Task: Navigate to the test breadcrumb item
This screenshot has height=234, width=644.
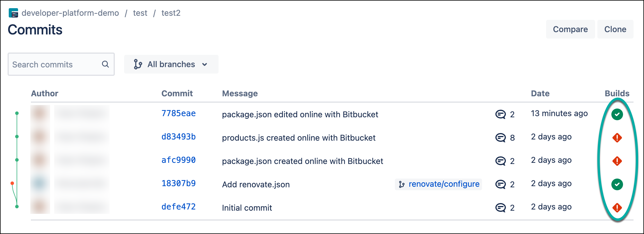Action: coord(140,13)
